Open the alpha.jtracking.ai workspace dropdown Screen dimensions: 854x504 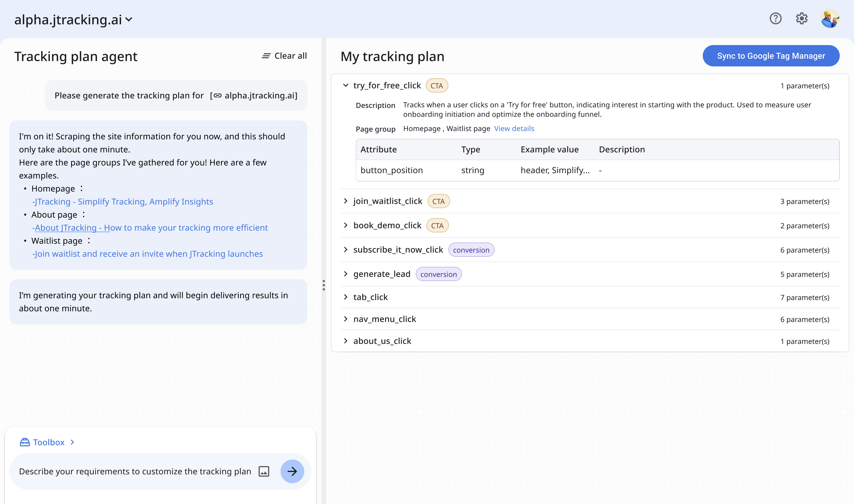click(73, 20)
